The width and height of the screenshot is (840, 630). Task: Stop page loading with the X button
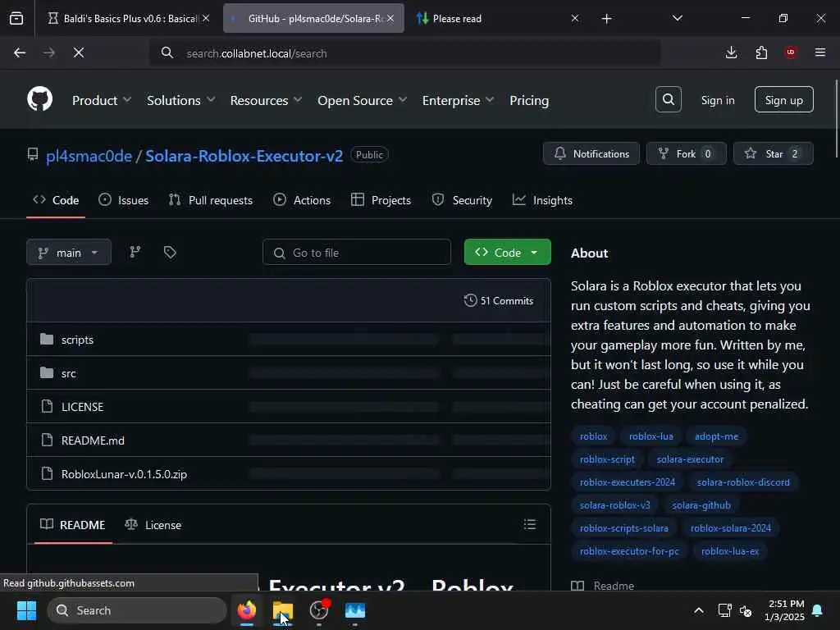(x=79, y=52)
